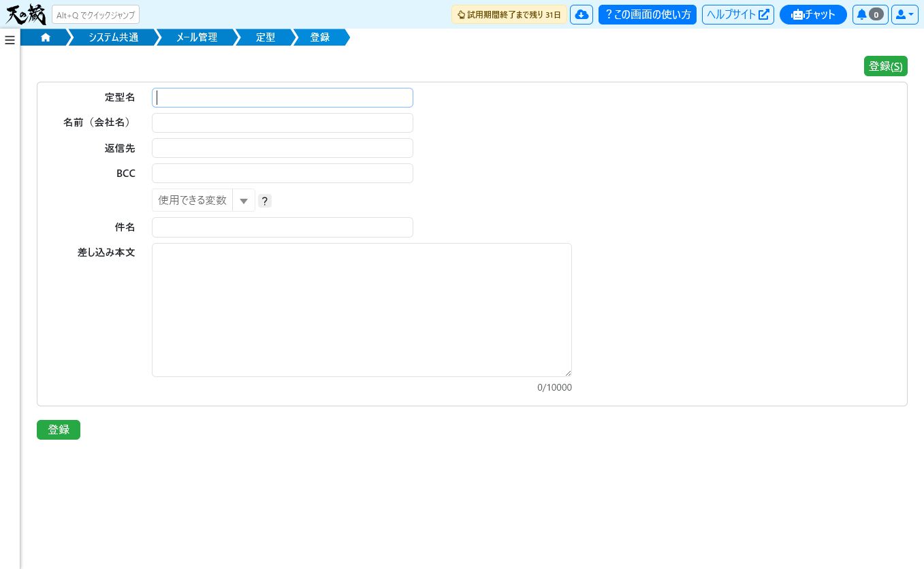Click the 天の蔵 logo
This screenshot has width=924, height=569.
click(x=26, y=14)
